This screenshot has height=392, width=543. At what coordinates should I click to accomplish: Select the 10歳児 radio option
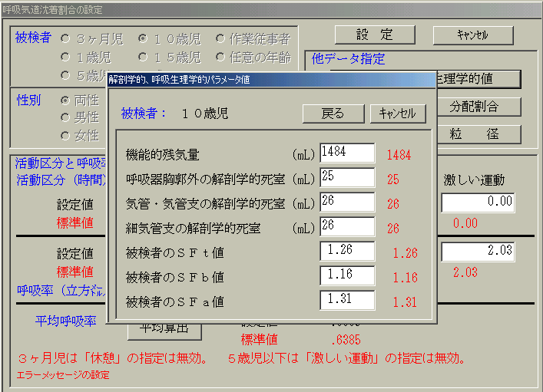144,38
